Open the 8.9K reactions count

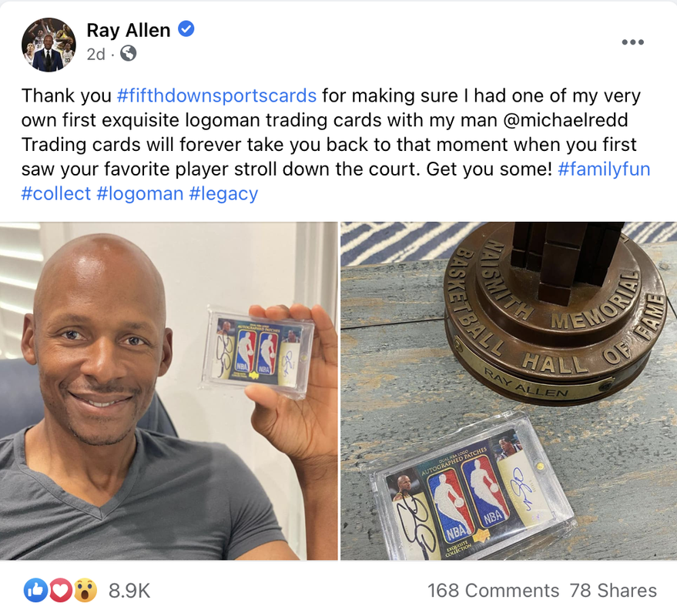tap(129, 591)
